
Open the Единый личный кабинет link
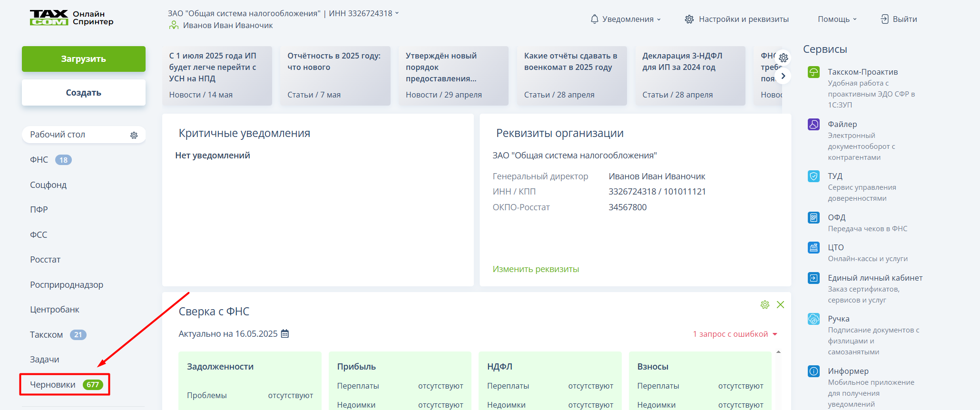875,278
